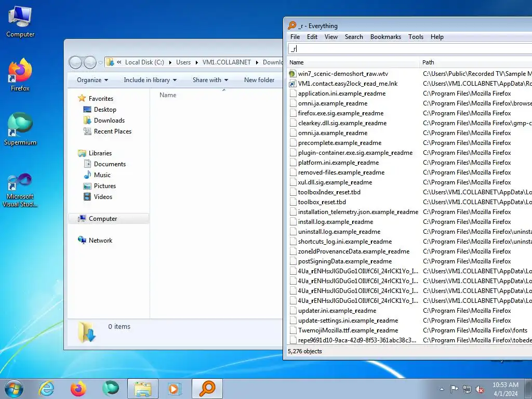The height and width of the screenshot is (399, 532).
Task: Show hidden breadcrumb levels via double chevron
Action: coord(119,62)
